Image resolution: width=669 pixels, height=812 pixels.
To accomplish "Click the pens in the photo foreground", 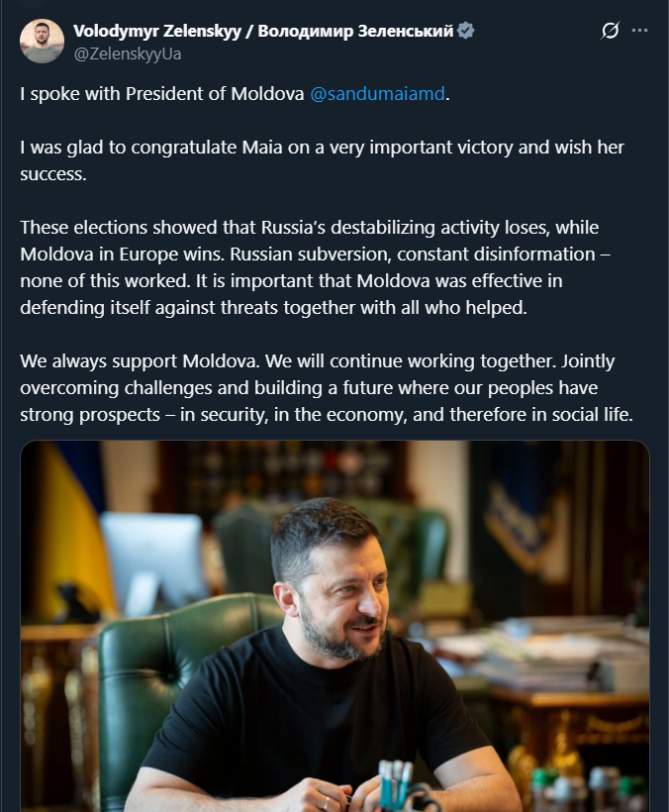I will (x=396, y=782).
